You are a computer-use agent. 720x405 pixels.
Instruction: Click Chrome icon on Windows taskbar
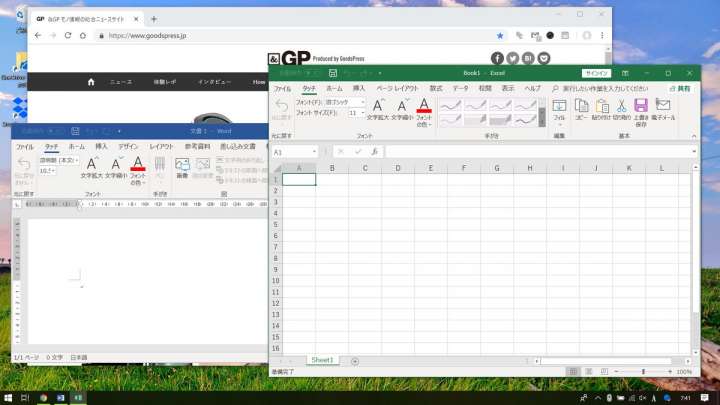pyautogui.click(x=43, y=398)
